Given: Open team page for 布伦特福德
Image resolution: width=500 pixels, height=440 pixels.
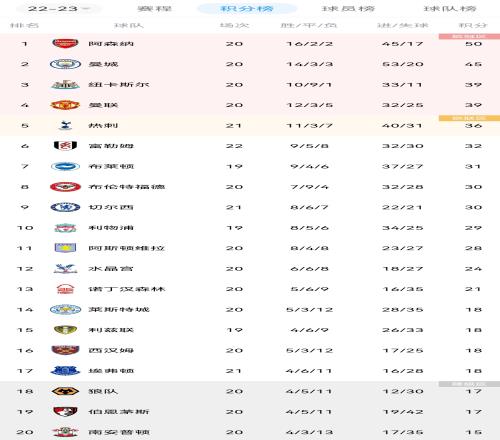Looking at the screenshot, I should coord(127,187).
